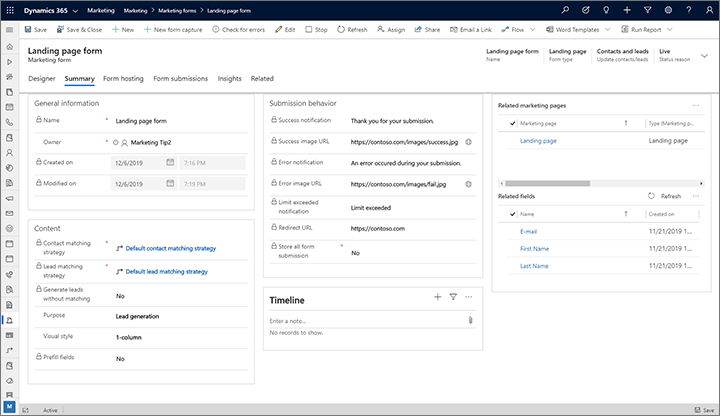Toggle select-all checkmark in Related fields grid
Image resolution: width=720 pixels, height=416 pixels.
(513, 214)
